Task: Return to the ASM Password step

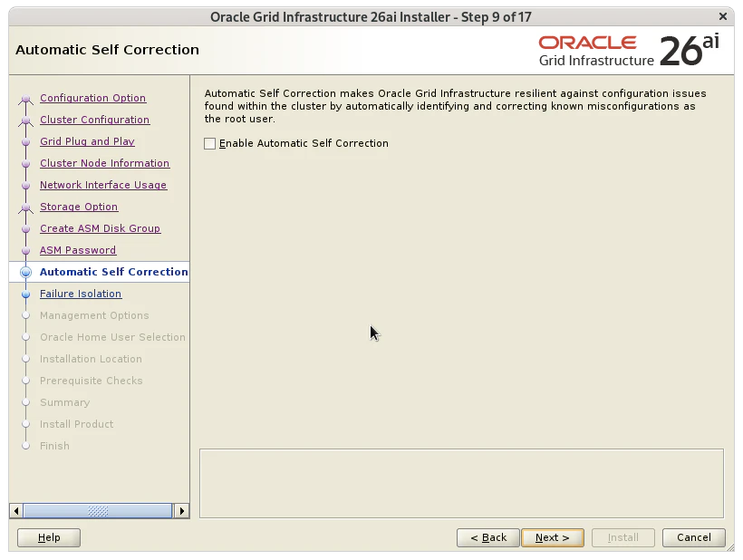Action: (x=78, y=251)
